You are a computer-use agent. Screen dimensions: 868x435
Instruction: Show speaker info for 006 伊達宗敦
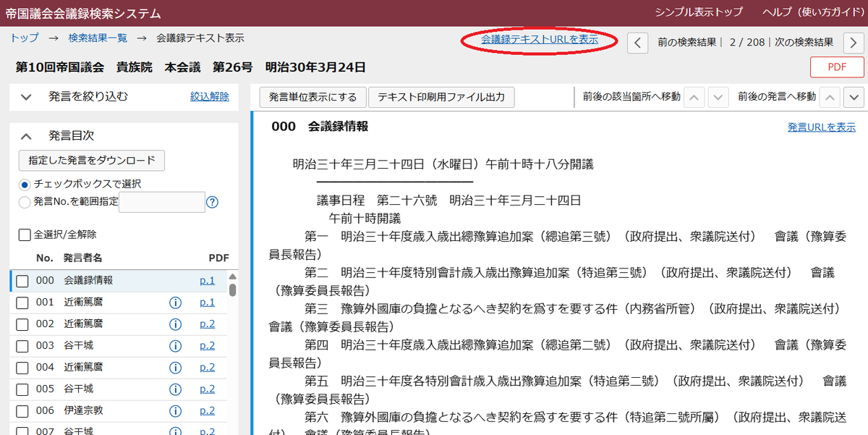pyautogui.click(x=174, y=410)
